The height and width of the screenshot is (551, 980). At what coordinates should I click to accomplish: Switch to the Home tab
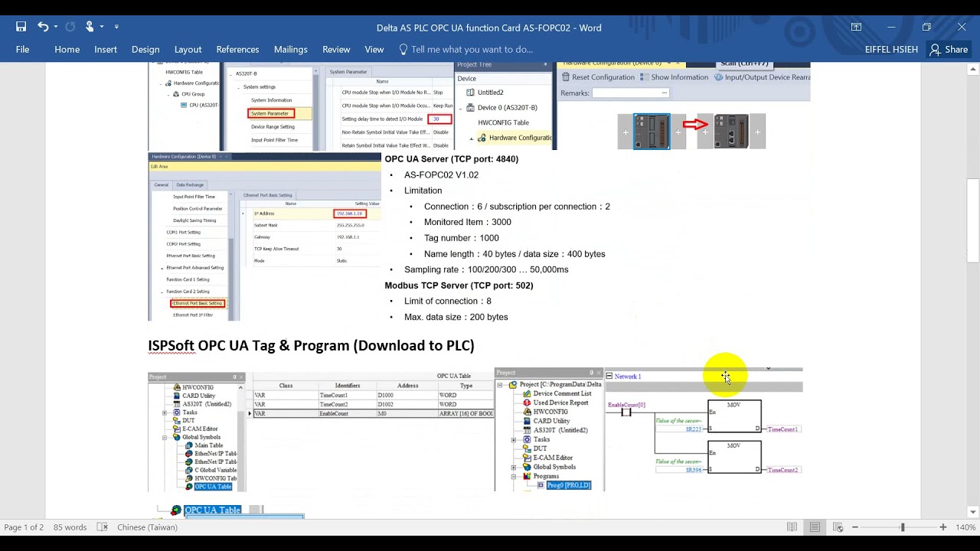[x=67, y=49]
